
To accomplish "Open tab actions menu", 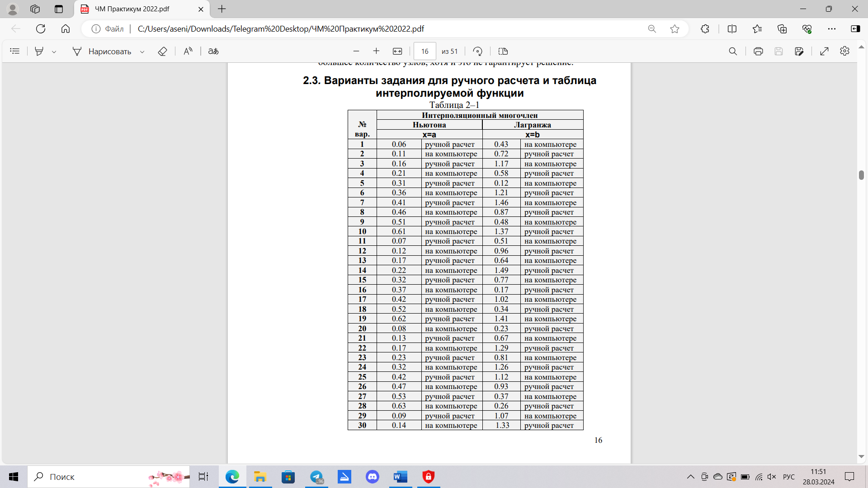I will (59, 9).
